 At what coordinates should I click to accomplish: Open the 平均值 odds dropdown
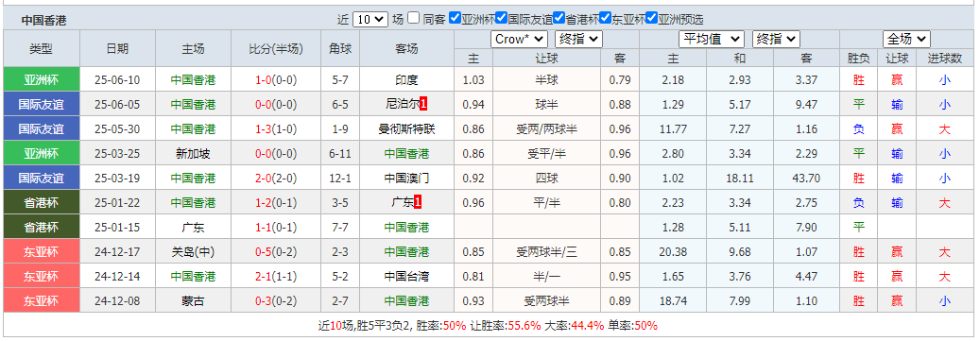pyautogui.click(x=712, y=40)
